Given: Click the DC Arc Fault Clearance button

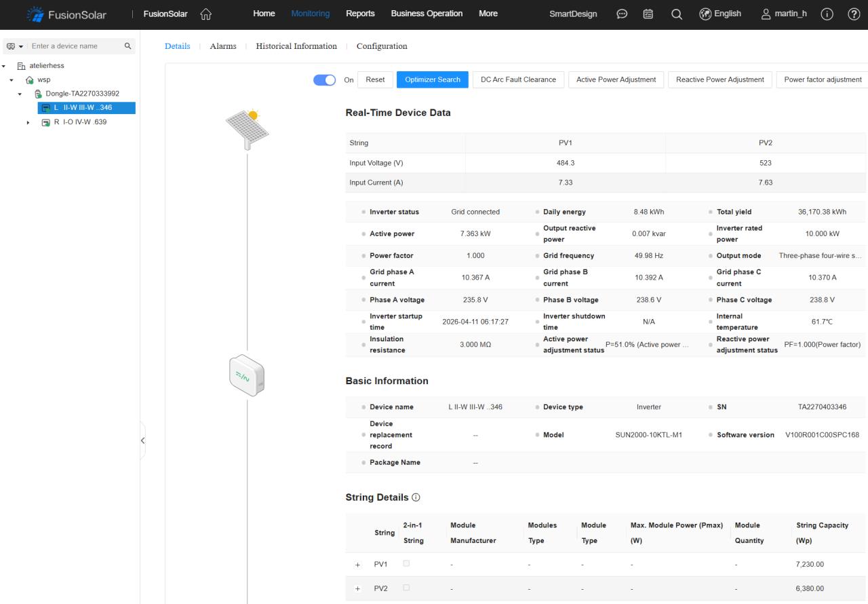Looking at the screenshot, I should tap(518, 80).
